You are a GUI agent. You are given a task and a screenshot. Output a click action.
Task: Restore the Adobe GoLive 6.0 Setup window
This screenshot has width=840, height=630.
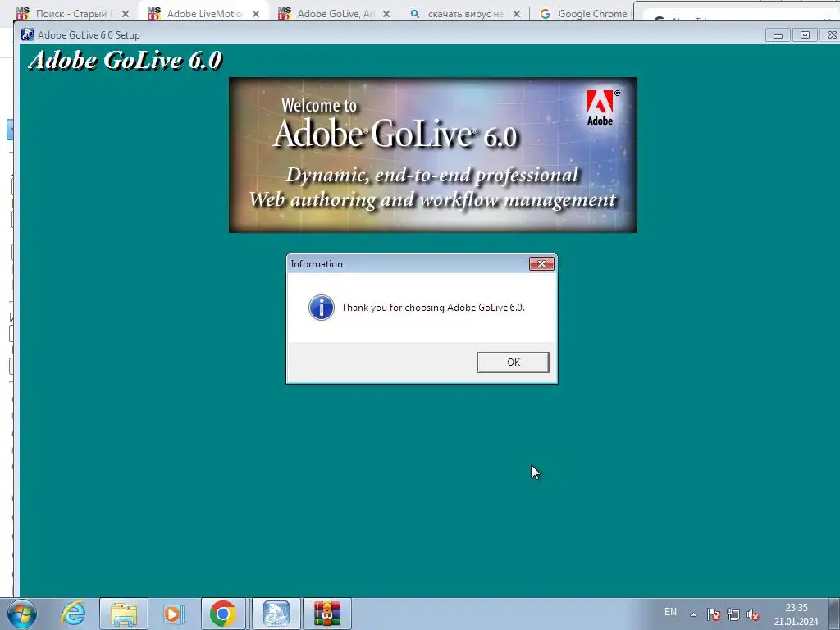pyautogui.click(x=805, y=34)
